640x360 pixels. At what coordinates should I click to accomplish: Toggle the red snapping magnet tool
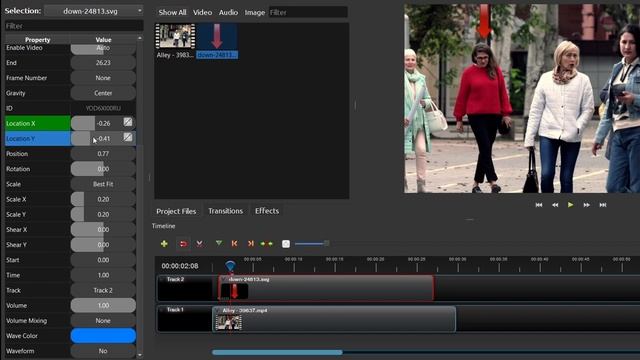(183, 244)
